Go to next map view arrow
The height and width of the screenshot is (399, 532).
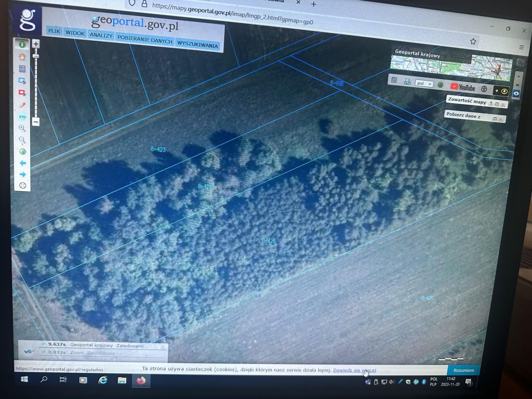[22, 174]
